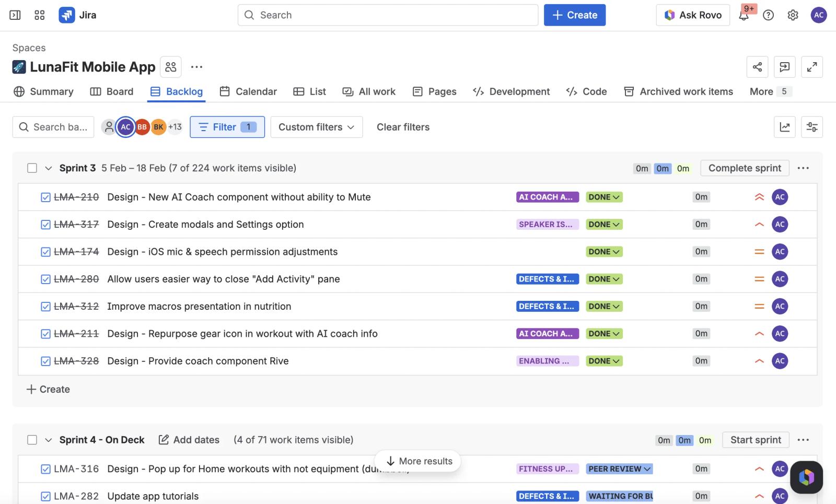This screenshot has height=504, width=836.
Task: Open the More tabs menu
Action: tap(771, 91)
